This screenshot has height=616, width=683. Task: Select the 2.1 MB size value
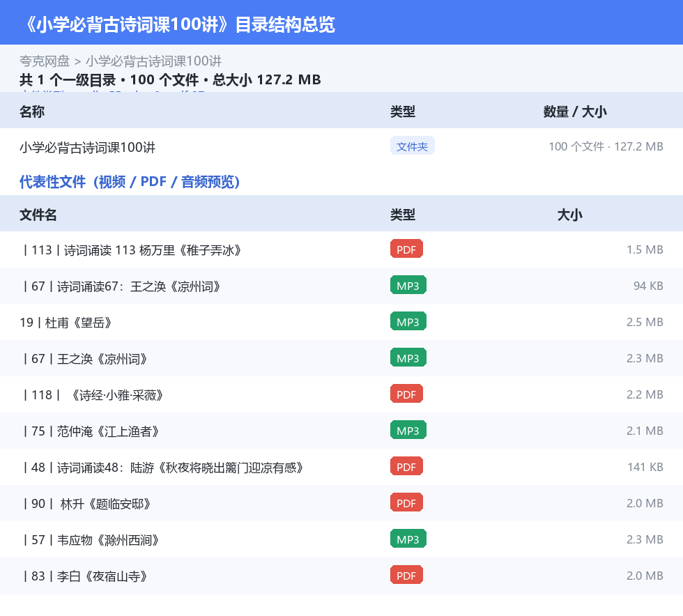[x=645, y=430]
